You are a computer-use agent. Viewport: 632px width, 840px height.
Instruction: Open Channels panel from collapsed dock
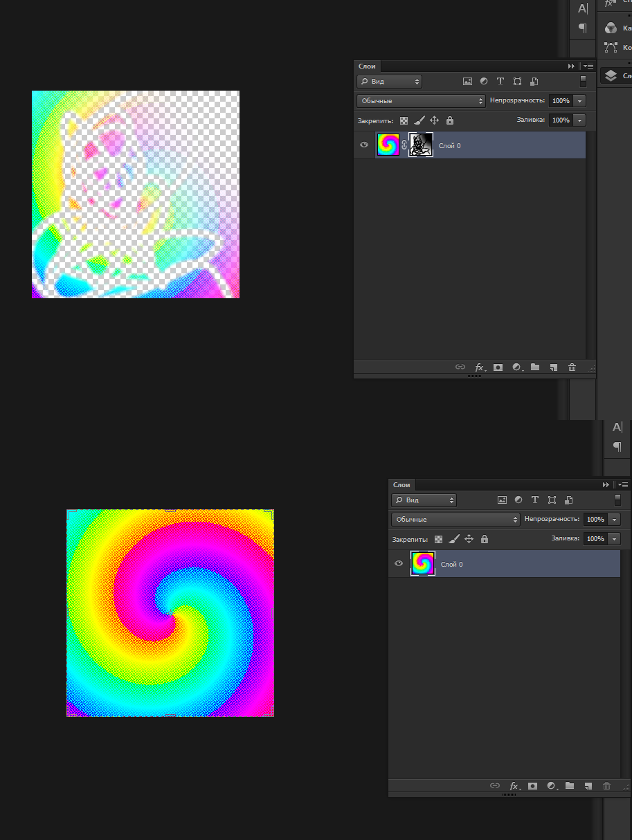pos(611,28)
